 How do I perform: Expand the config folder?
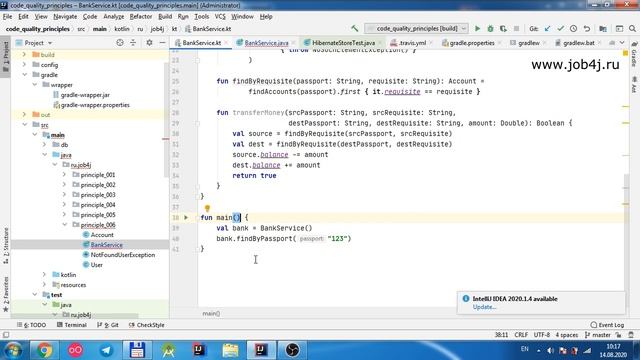point(24,64)
